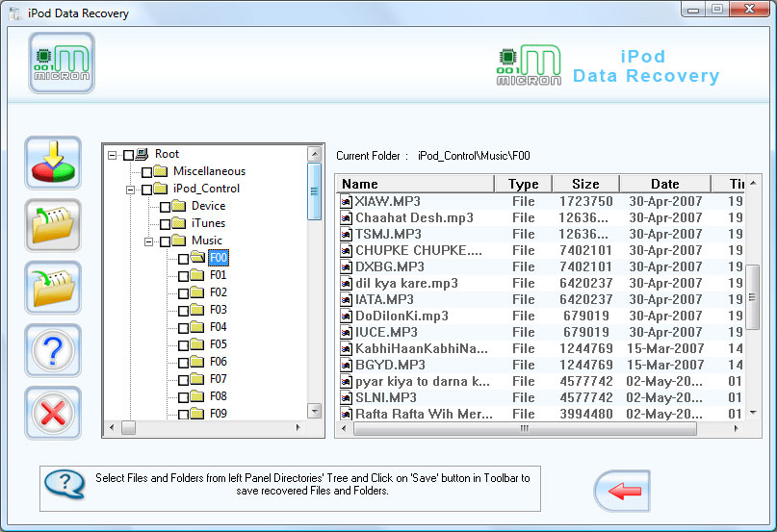Click the tree panel vertical scrollbar thumb

tap(314, 191)
